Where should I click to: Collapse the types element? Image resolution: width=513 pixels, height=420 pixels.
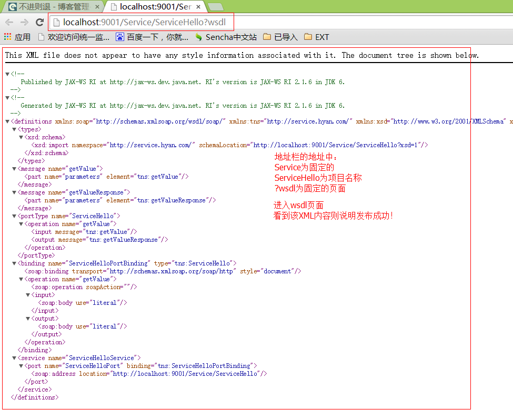[x=14, y=129]
